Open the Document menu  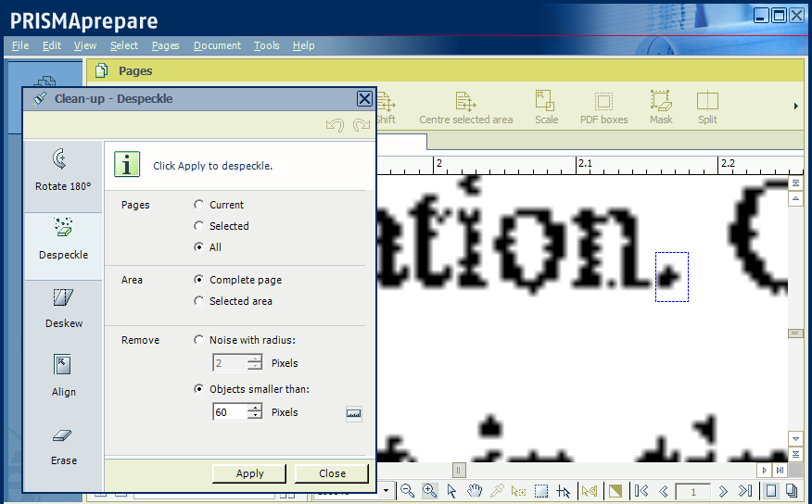point(217,45)
